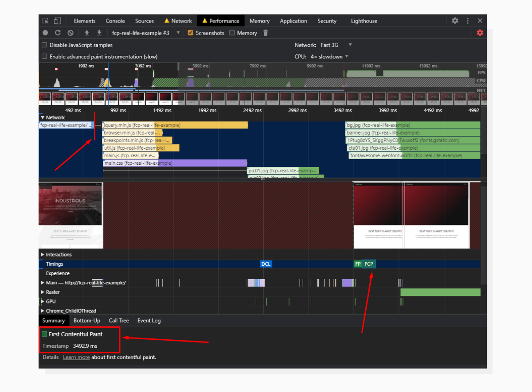532x392 pixels.
Task: Clear the current recording
Action: (x=70, y=33)
